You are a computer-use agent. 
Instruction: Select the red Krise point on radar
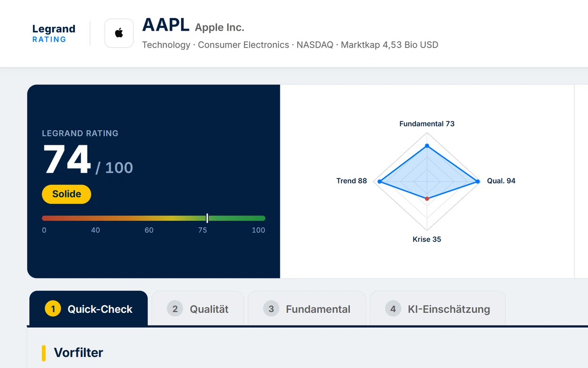[x=427, y=199]
